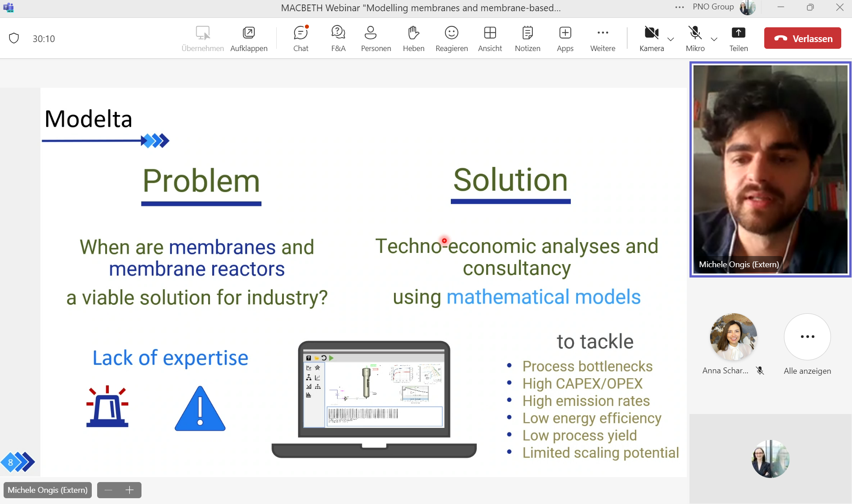Click the Solution heading on slide
The image size is (852, 504).
[x=510, y=180]
